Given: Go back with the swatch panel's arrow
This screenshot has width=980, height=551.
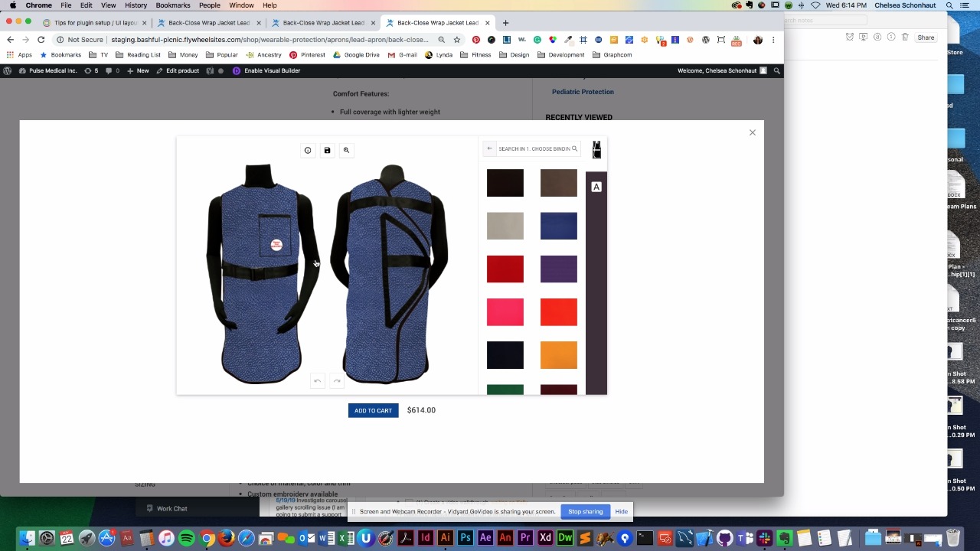Looking at the screenshot, I should coord(490,148).
